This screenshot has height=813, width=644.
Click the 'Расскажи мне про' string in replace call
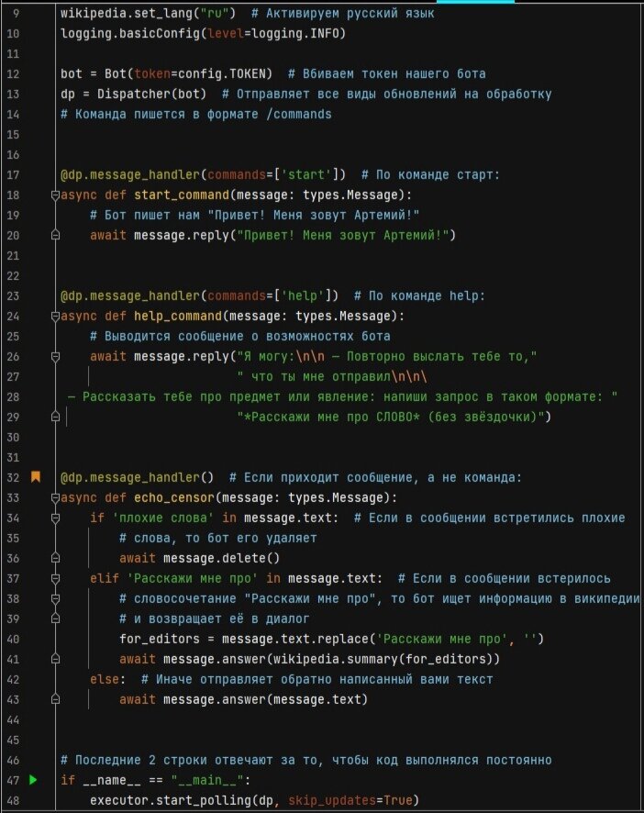[442, 640]
